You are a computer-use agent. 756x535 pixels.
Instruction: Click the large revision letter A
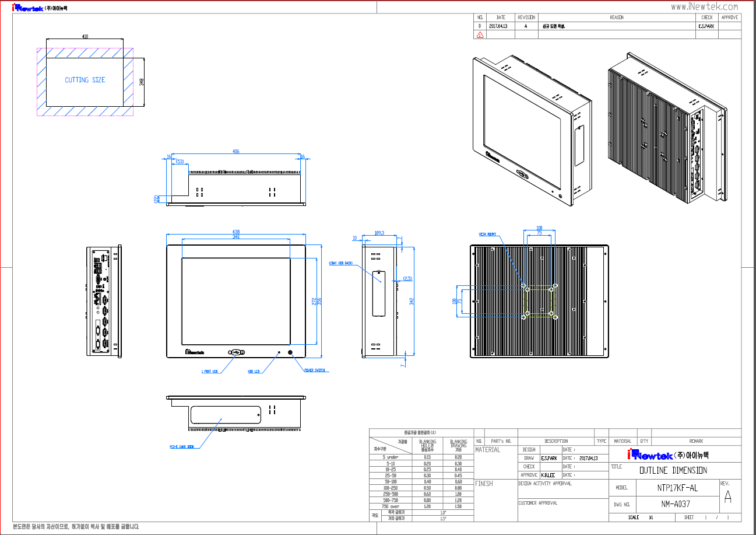pyautogui.click(x=727, y=497)
